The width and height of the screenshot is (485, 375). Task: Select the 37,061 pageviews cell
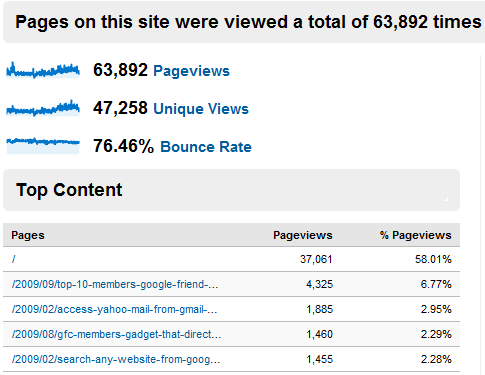coord(316,259)
